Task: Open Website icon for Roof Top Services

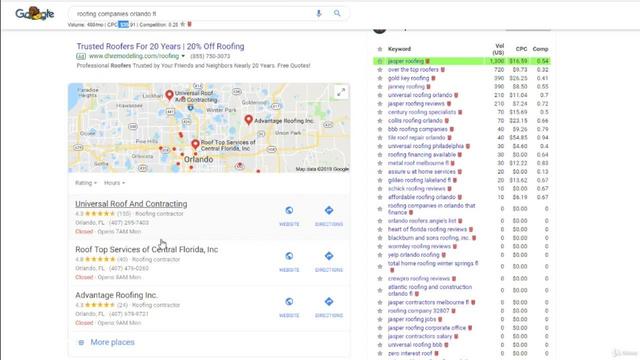Action: tap(289, 256)
